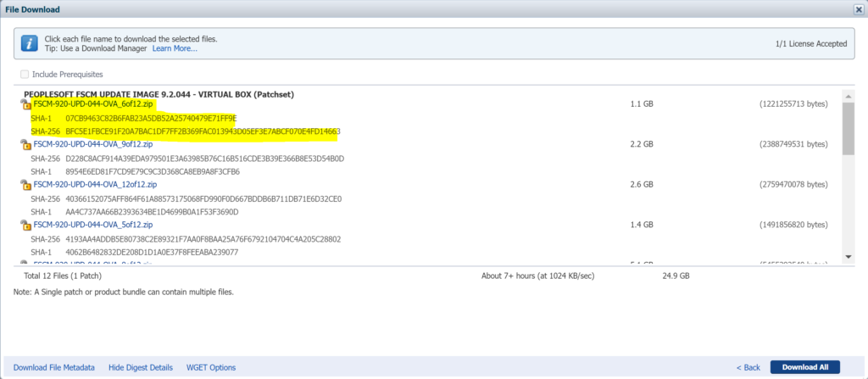The height and width of the screenshot is (379, 868).
Task: Click the blue information icon
Action: (30, 43)
